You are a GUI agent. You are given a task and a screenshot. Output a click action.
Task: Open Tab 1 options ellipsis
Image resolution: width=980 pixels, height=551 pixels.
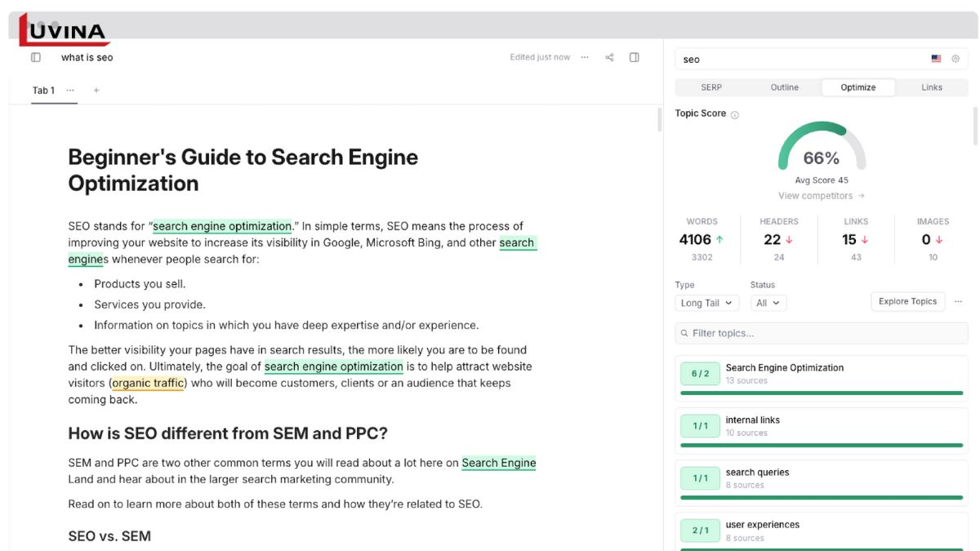(x=70, y=91)
